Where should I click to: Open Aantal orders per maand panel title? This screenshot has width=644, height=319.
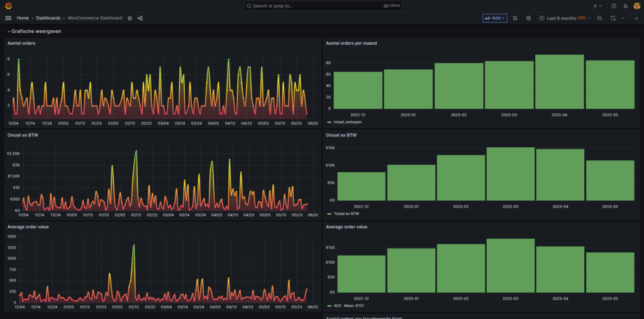click(351, 43)
